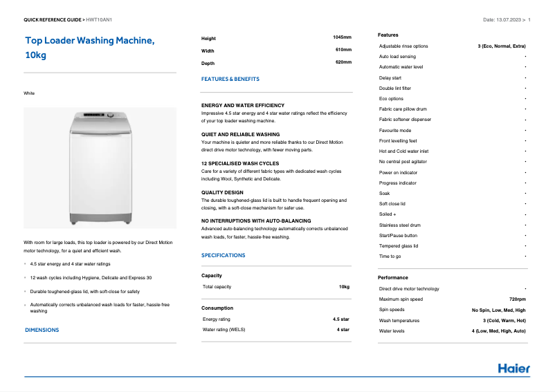Click the Water rating (WELS) label

click(x=224, y=330)
